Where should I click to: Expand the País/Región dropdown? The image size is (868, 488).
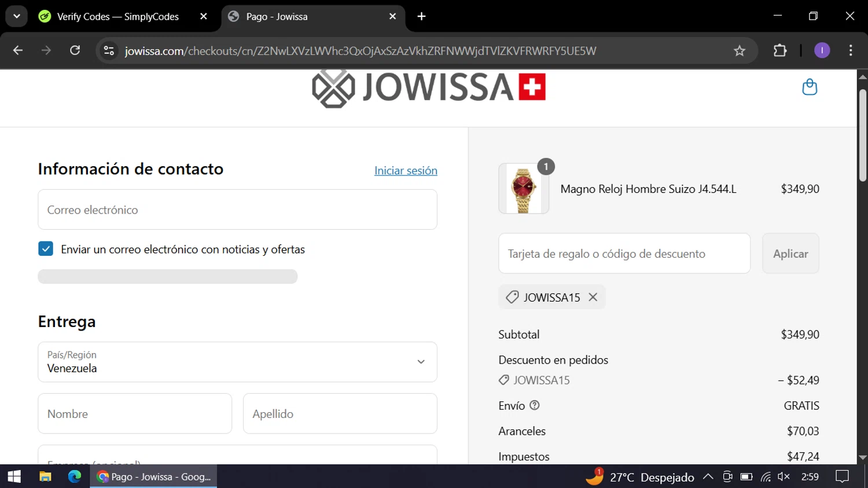pos(237,362)
